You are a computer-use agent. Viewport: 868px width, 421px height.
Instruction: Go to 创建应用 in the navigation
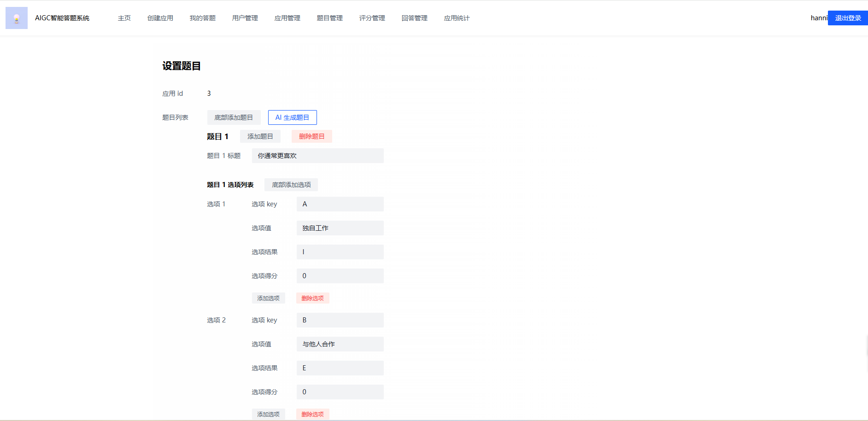click(x=160, y=18)
